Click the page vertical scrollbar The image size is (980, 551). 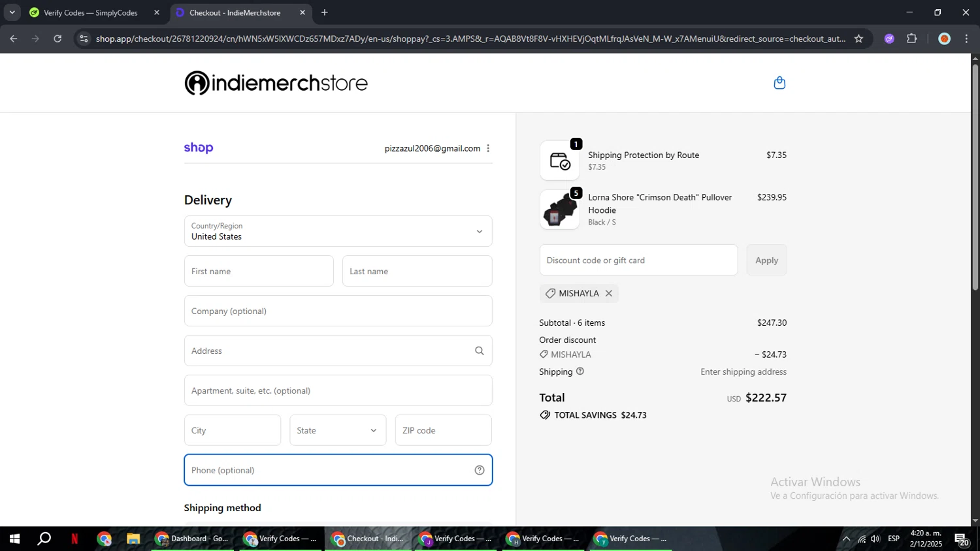(x=975, y=176)
